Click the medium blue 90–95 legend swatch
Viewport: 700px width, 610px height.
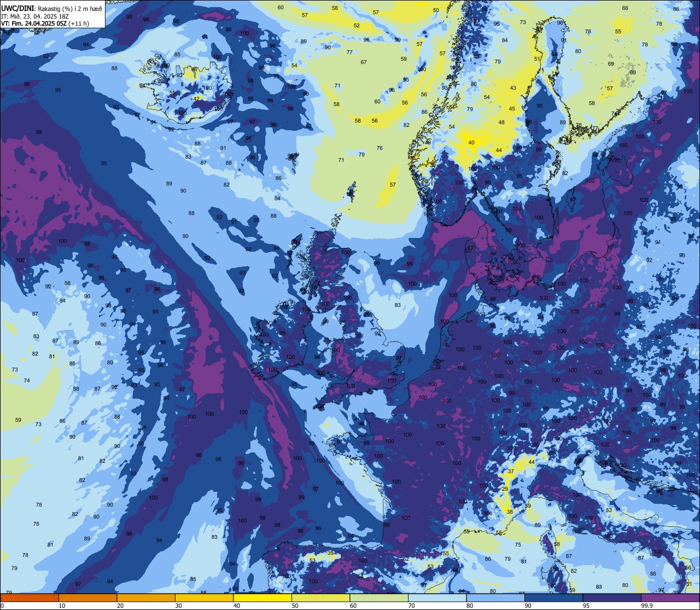553,597
